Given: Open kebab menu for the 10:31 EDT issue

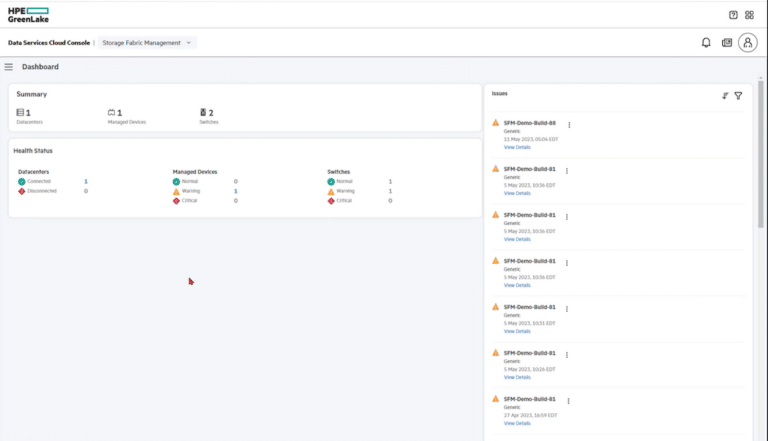Looking at the screenshot, I should point(567,309).
